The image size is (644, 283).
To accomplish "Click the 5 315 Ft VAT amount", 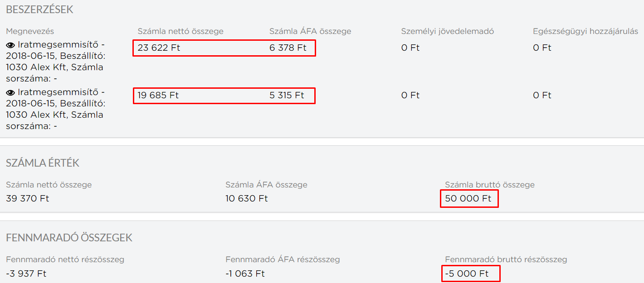I will 287,95.
